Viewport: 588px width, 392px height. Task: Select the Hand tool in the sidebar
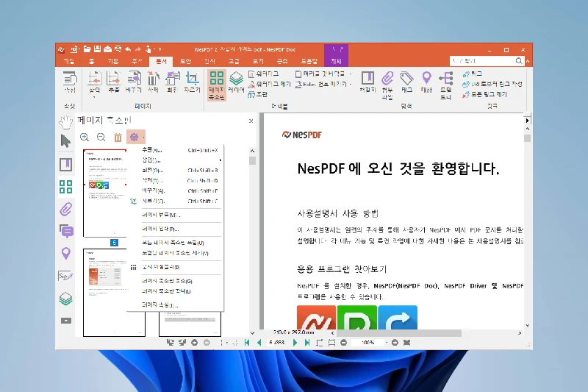[x=65, y=121]
